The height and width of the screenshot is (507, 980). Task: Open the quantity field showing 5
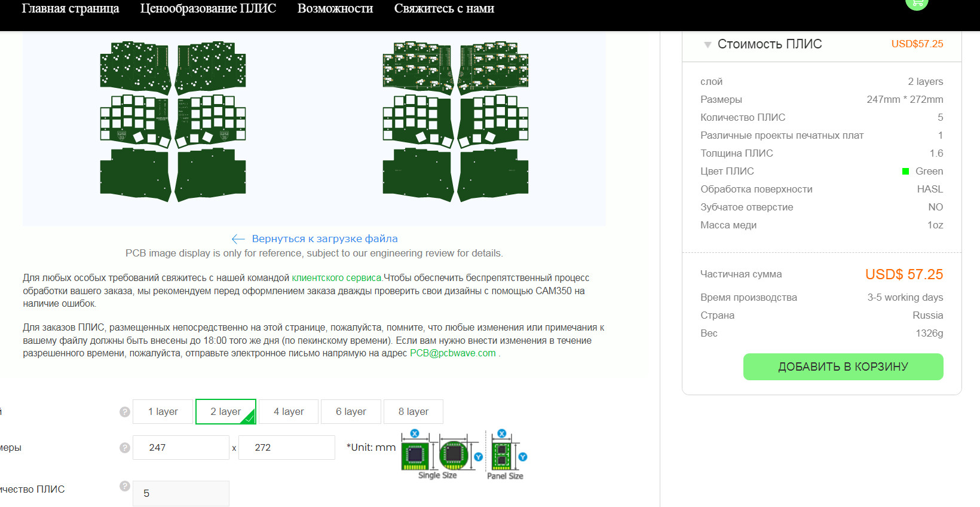tap(180, 493)
